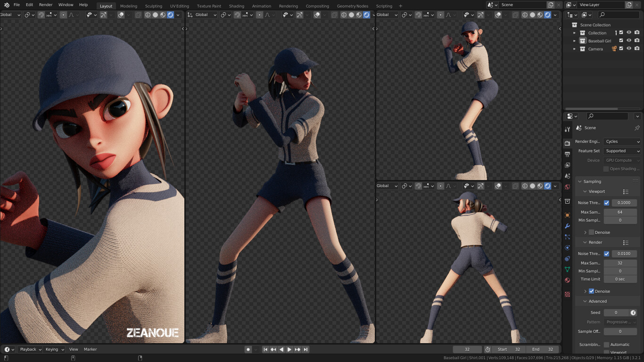Open Render Engine Cycles dropdown

point(622,141)
